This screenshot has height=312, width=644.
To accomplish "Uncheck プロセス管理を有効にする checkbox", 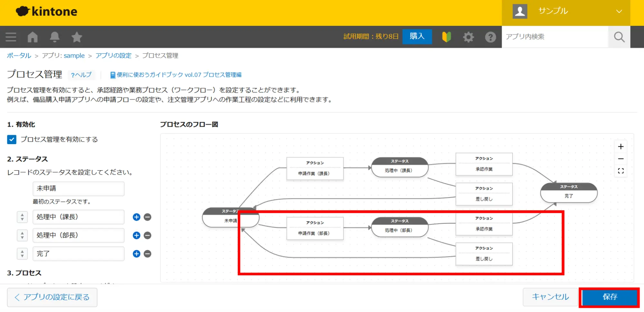I will pos(12,139).
